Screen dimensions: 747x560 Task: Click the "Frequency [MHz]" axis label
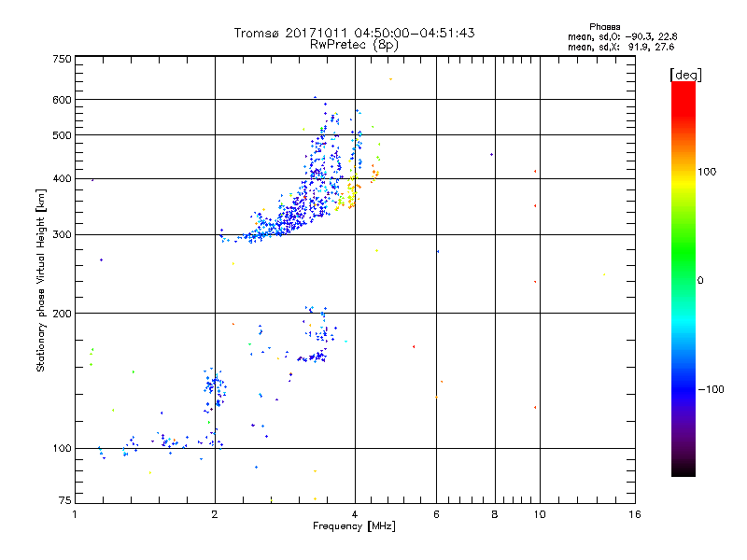pos(354,526)
